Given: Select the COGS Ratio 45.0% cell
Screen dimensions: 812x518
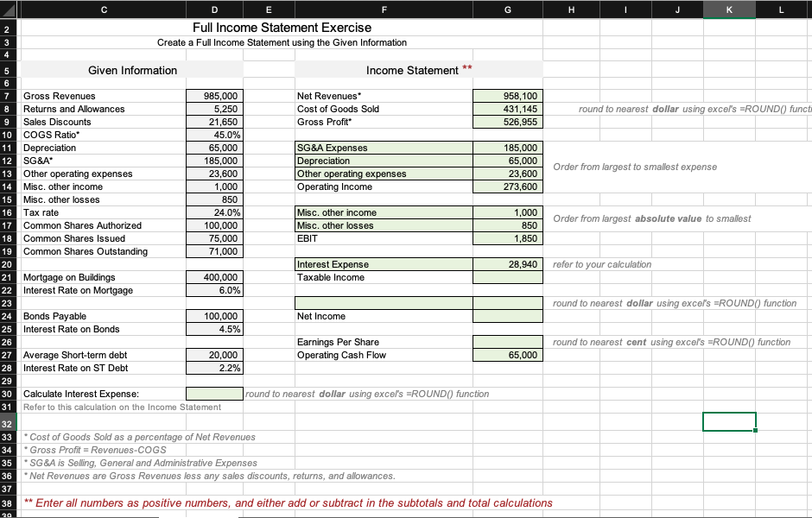Looking at the screenshot, I should [213, 135].
